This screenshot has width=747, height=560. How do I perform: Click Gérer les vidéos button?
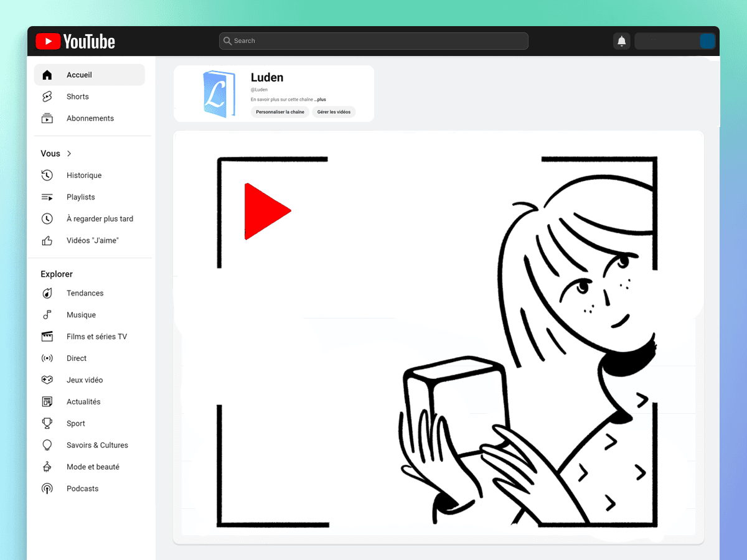pyautogui.click(x=334, y=112)
